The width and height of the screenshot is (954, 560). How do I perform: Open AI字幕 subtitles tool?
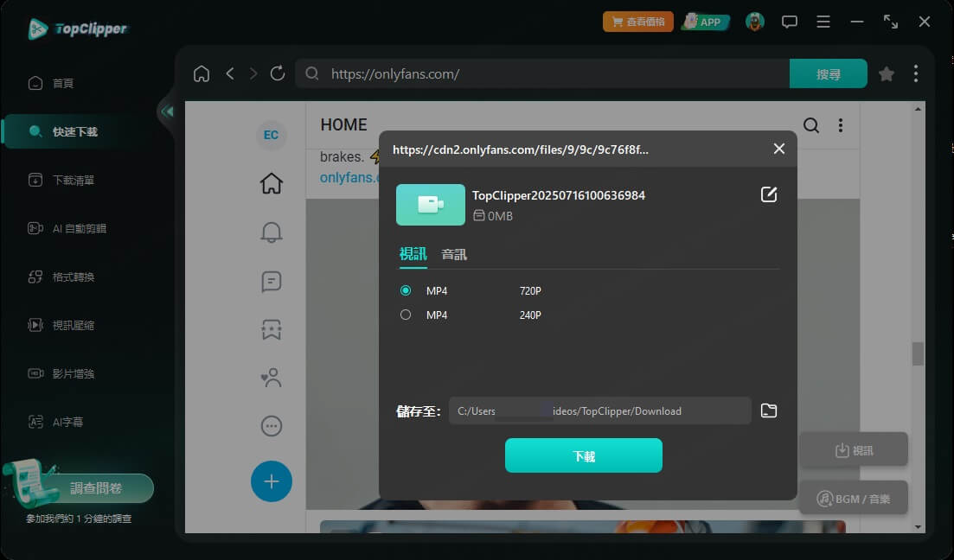click(x=55, y=422)
